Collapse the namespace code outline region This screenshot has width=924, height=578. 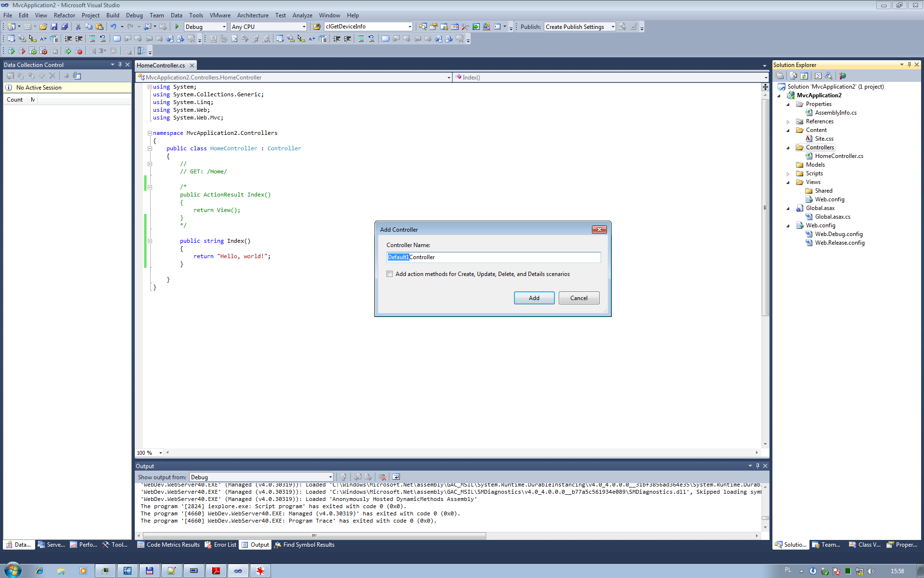tap(150, 133)
